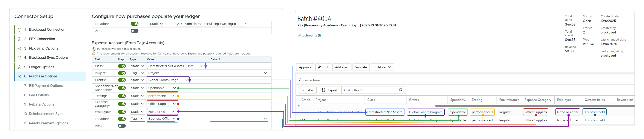Image resolution: width=644 pixels, height=139 pixels.
Task: Sort by Expense Category column header
Action: [538, 100]
